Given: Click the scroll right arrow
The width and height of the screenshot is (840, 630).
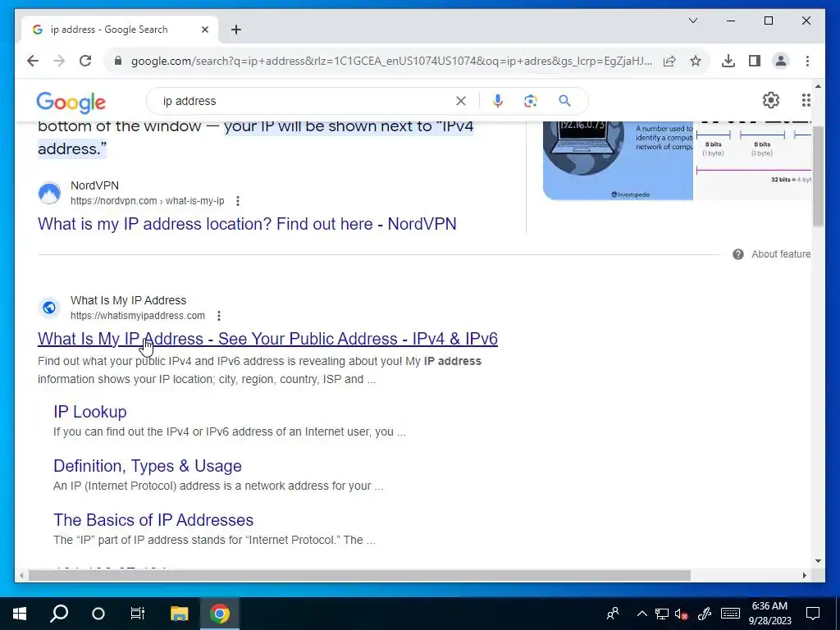Looking at the screenshot, I should pos(804,576).
